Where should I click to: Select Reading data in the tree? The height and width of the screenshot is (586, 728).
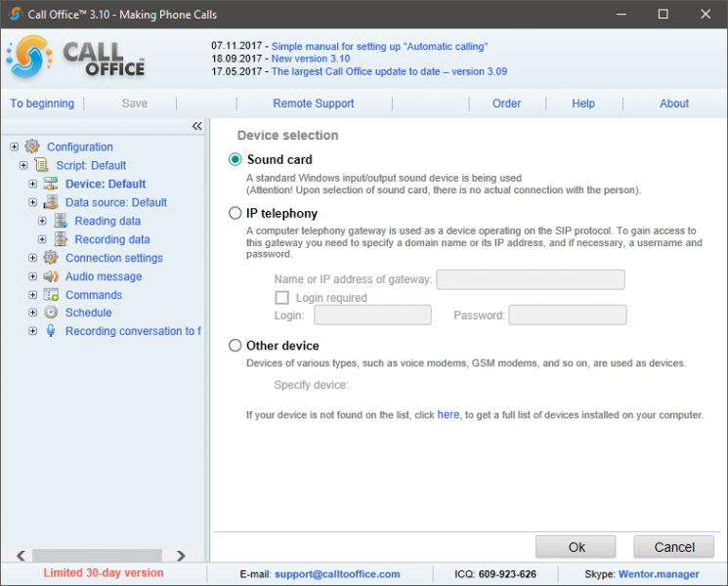107,221
